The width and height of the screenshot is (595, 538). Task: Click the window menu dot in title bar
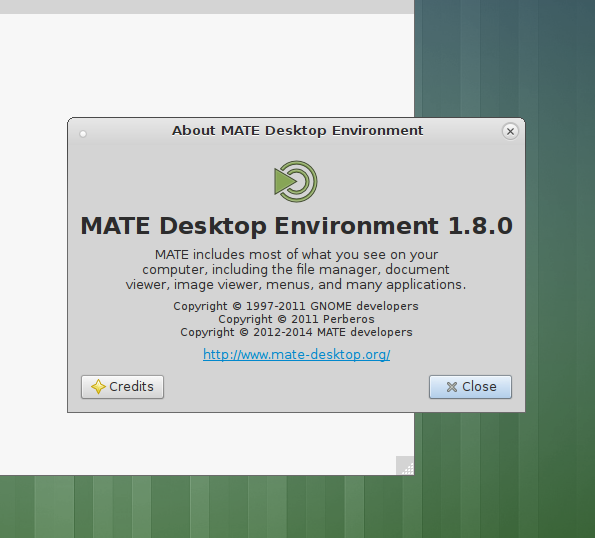point(83,134)
